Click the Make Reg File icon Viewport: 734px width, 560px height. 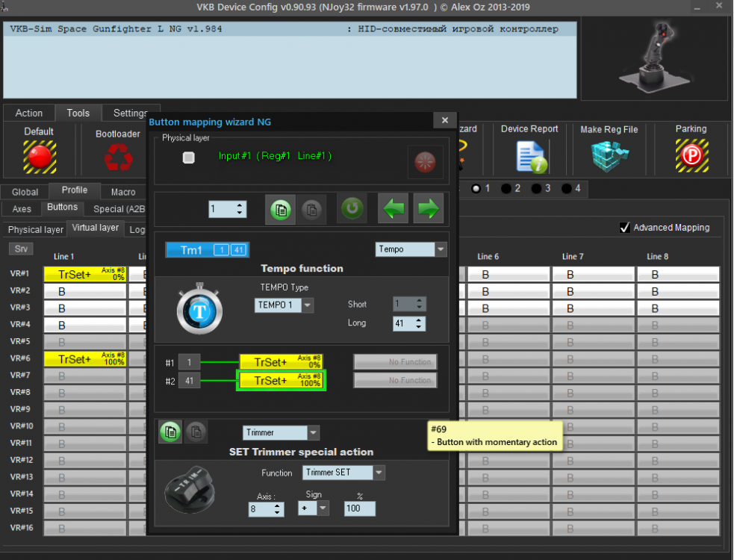click(609, 157)
